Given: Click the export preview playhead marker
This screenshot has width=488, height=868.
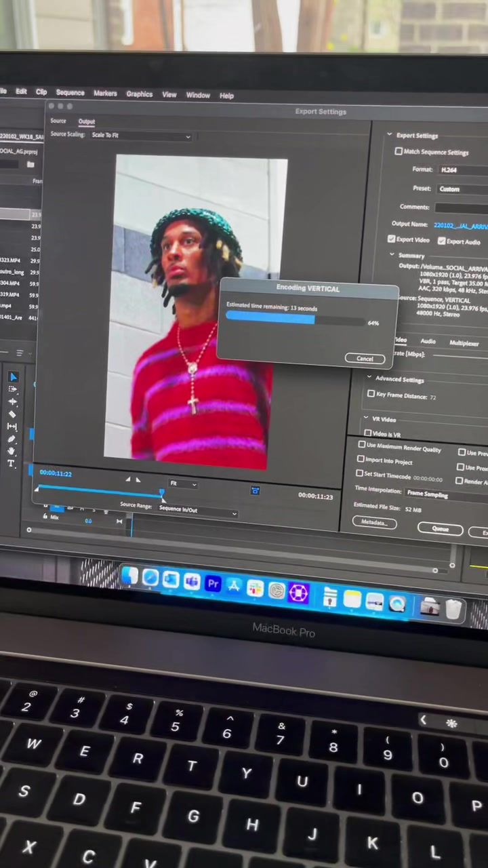Looking at the screenshot, I should (x=161, y=493).
